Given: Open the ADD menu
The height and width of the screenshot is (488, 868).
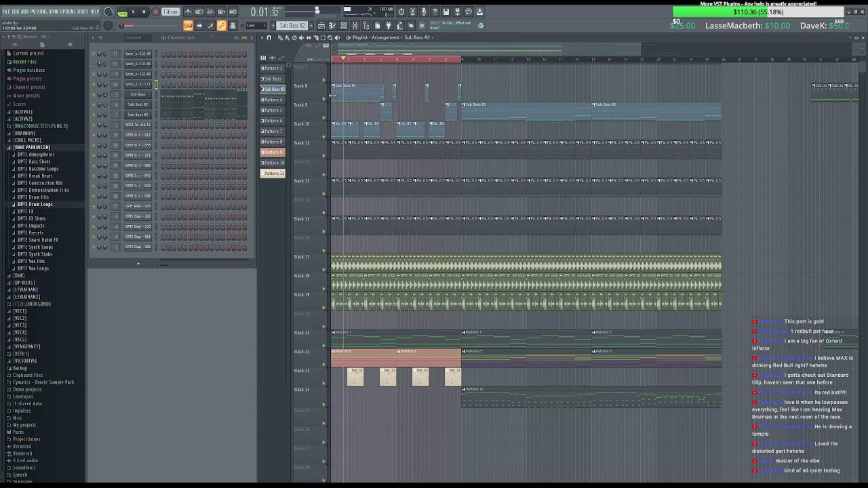Looking at the screenshot, I should point(24,12).
